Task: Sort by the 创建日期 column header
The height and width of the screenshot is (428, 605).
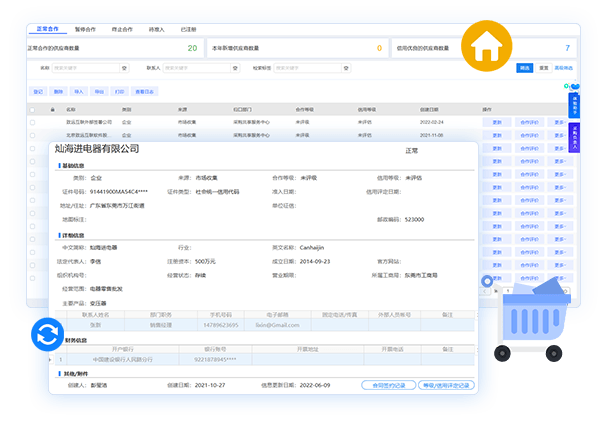Action: [x=429, y=110]
